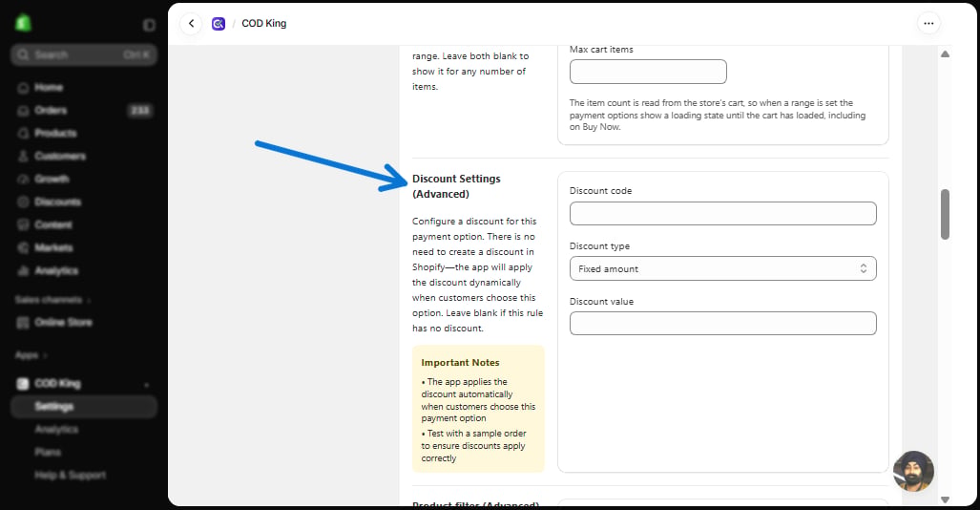Open Customers in the sidebar
Screen dimensions: 980x510
[x=60, y=157]
